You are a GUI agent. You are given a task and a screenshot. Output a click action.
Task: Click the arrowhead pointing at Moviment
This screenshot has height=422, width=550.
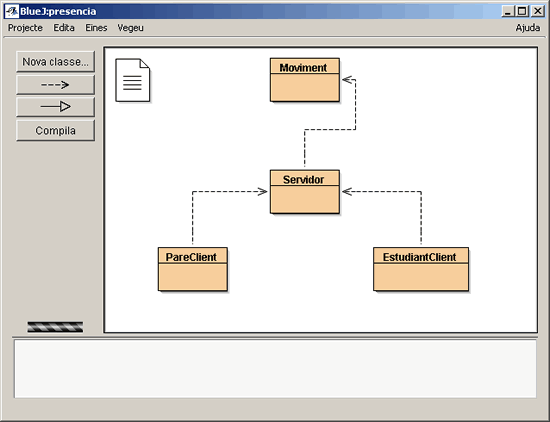348,80
